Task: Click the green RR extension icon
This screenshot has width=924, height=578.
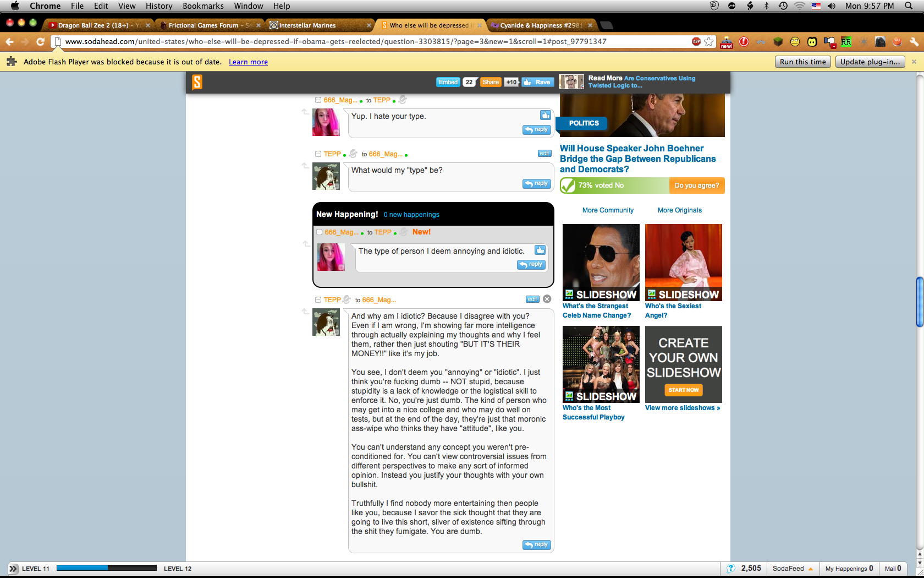Action: tap(846, 42)
